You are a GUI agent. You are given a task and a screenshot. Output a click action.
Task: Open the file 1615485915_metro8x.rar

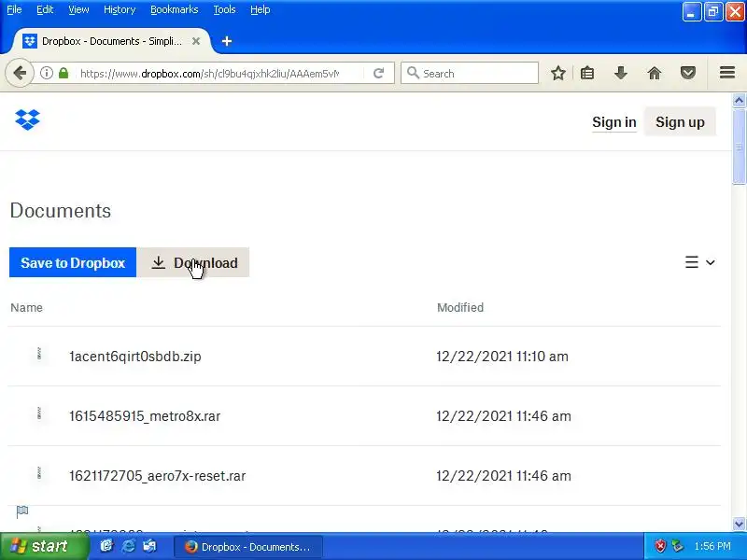point(145,416)
